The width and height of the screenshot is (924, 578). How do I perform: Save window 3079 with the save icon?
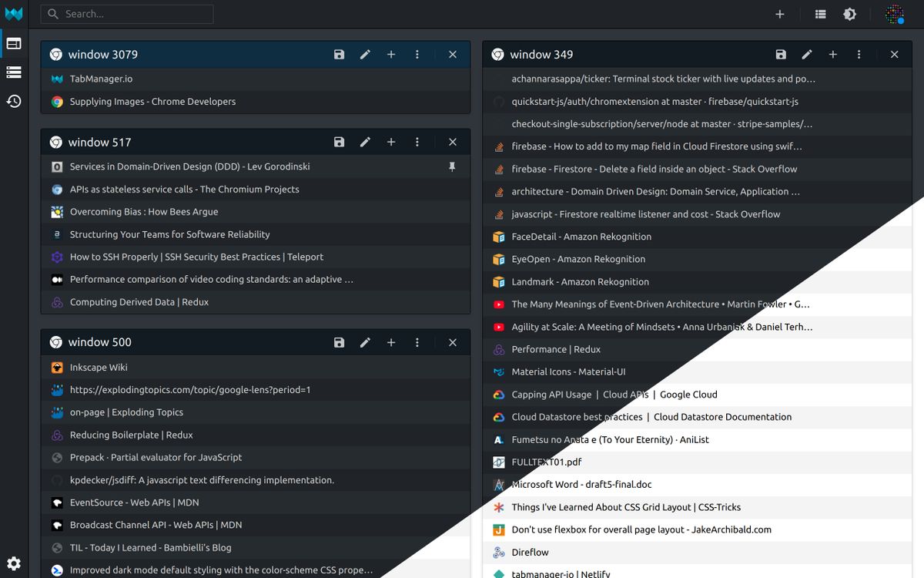339,54
